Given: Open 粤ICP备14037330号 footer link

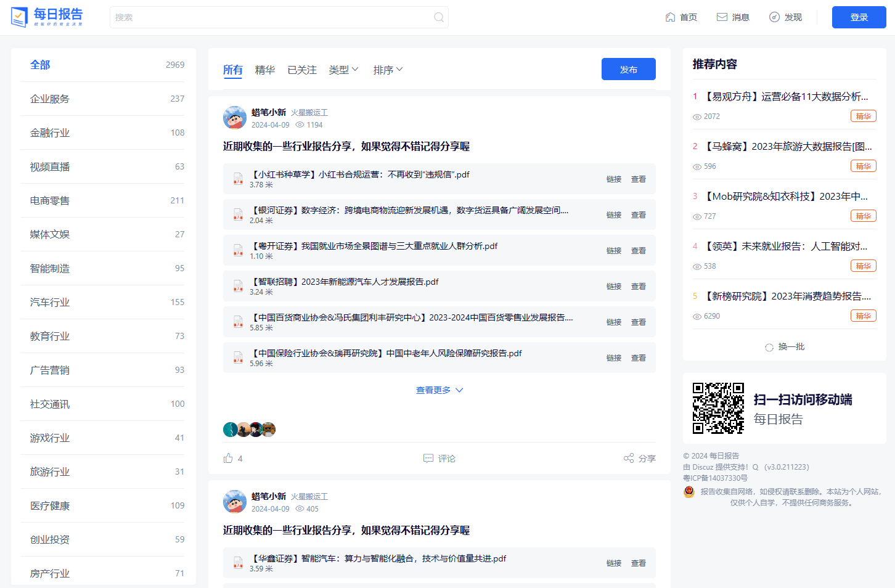Looking at the screenshot, I should (715, 478).
